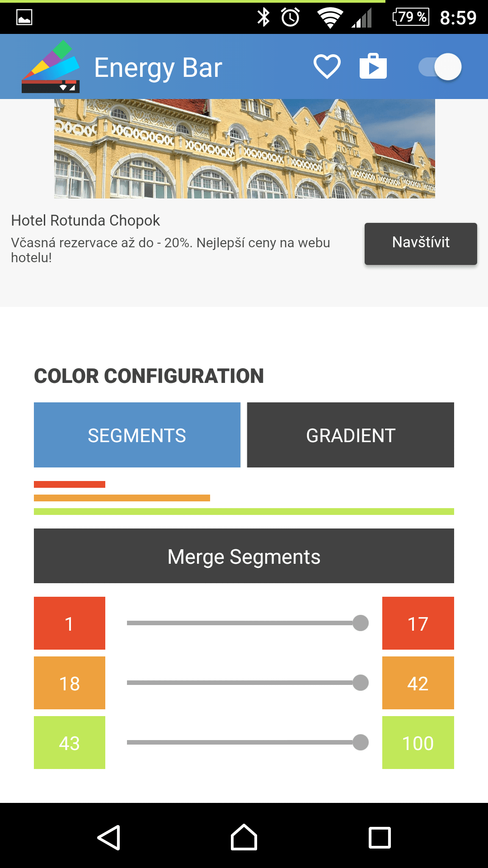The image size is (488, 868).
Task: Tap the picture notification icon in status bar
Action: click(24, 17)
